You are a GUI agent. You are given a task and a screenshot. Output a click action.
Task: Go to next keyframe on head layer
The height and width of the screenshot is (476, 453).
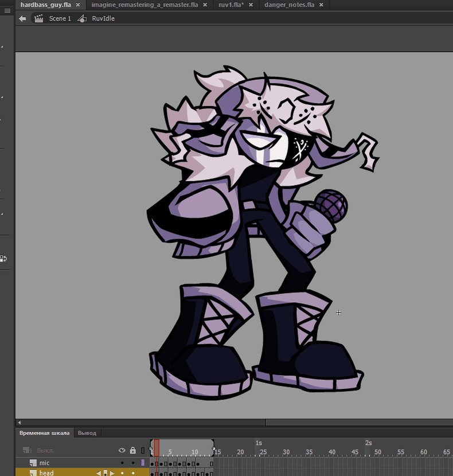pos(112,473)
